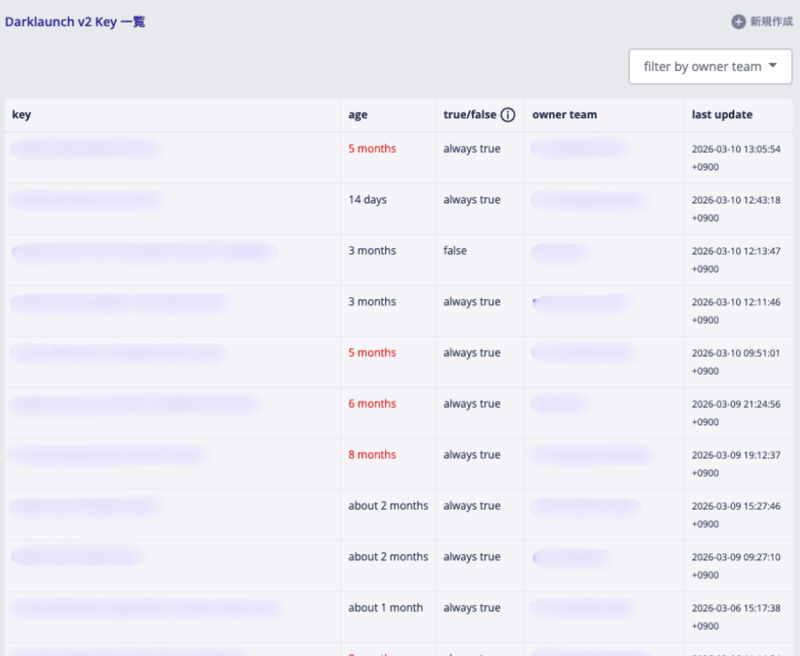Select the 6 months age cell
The width and height of the screenshot is (800, 656).
coord(372,403)
